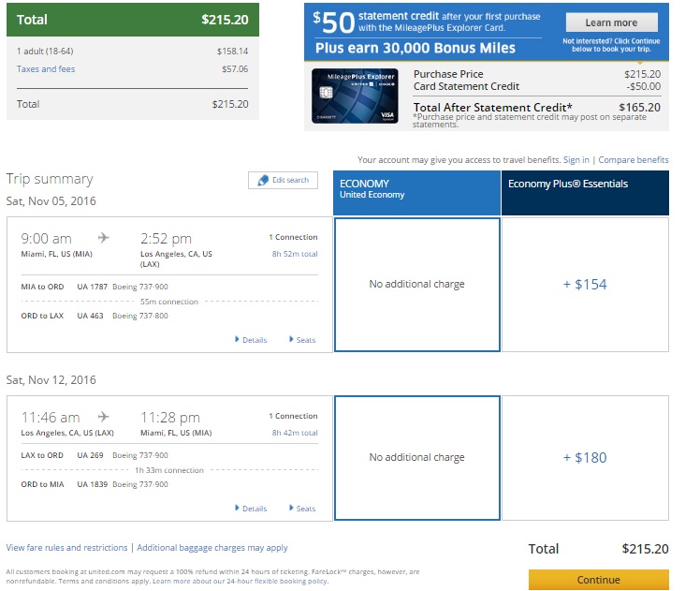
Task: Click flight number UA 1787
Action: (x=92, y=287)
